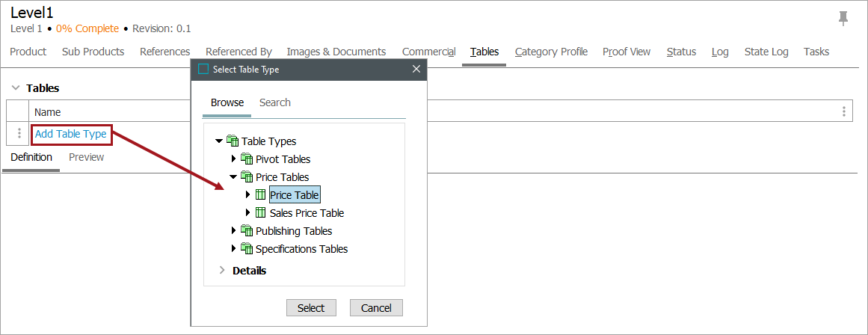Click the pin icon at top right

pos(843,19)
